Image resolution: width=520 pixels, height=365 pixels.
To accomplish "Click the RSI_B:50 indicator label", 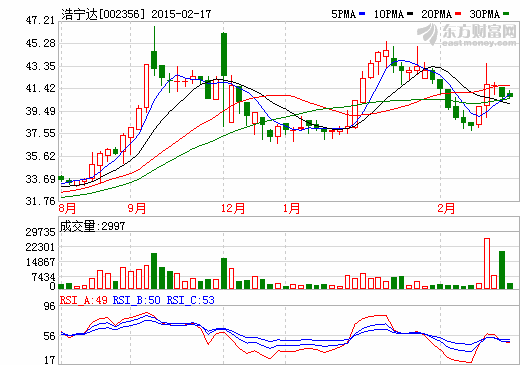I will [x=137, y=300].
